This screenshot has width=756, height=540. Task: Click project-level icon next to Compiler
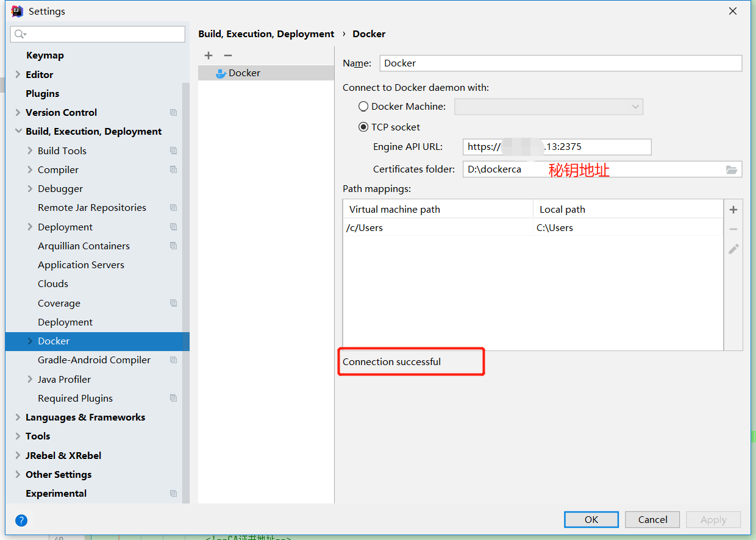click(x=174, y=169)
